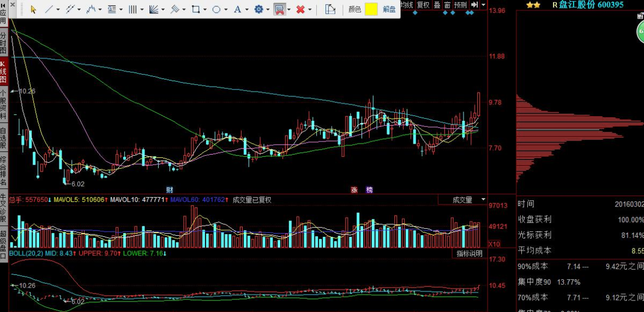
Task: Expand the rectangle tool dropdown arrow
Action: [x=205, y=9]
